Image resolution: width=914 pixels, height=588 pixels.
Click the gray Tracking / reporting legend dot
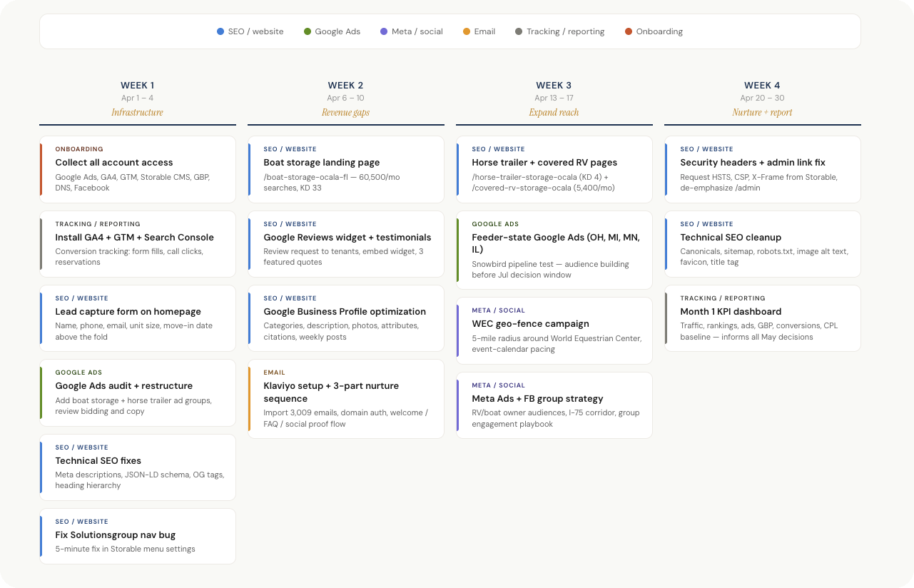pos(519,31)
